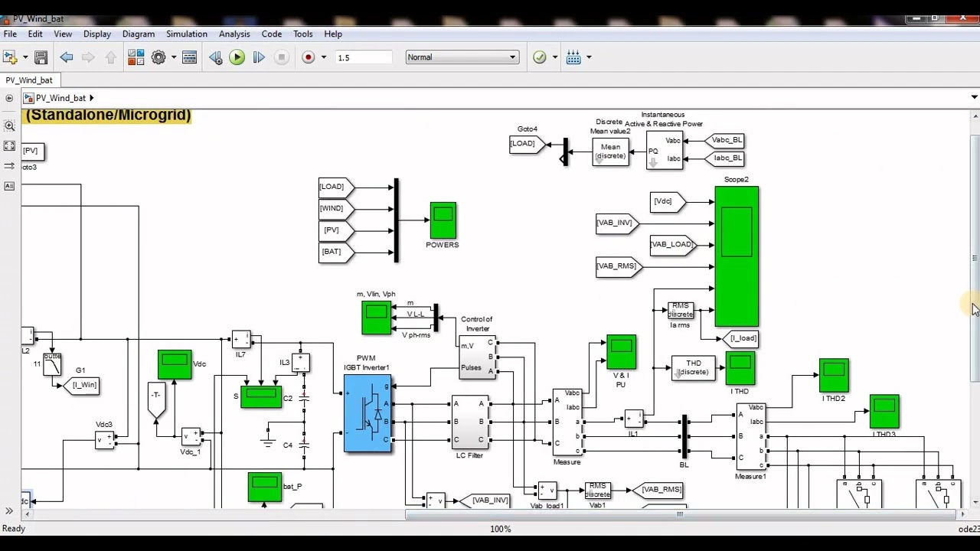Click the Ready status text

pyautogui.click(x=14, y=529)
